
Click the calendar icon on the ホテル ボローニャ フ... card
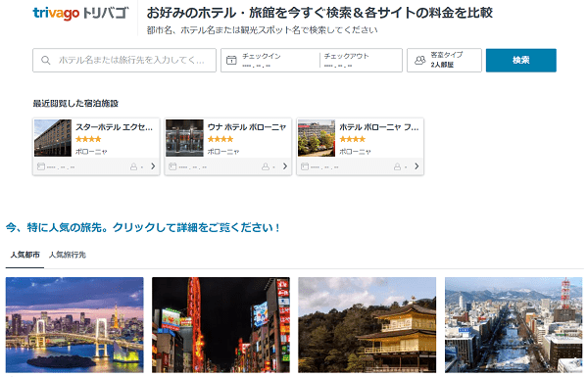pyautogui.click(x=305, y=166)
